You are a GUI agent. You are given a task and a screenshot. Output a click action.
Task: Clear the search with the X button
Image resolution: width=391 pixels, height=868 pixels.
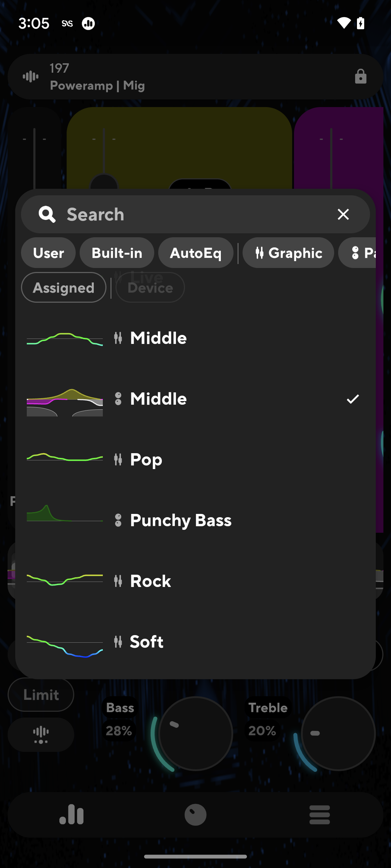(x=343, y=214)
